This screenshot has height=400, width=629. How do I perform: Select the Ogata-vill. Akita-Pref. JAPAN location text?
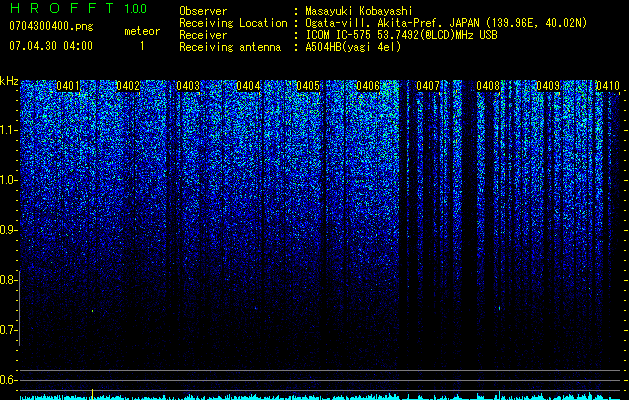coord(446,23)
